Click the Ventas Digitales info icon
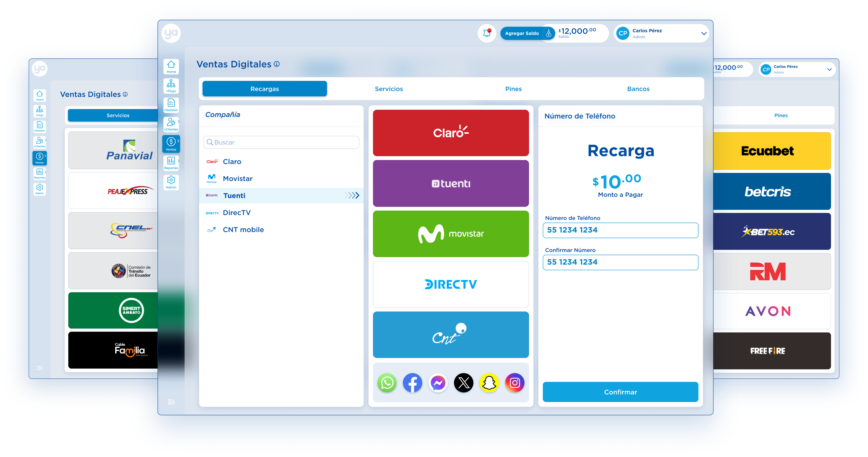 [277, 64]
